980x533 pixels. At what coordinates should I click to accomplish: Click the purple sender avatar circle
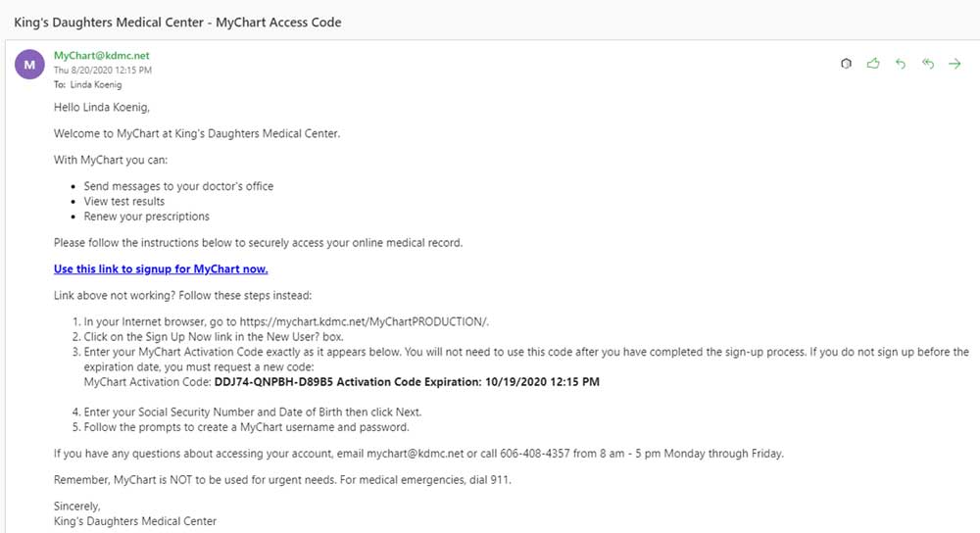pos(29,65)
